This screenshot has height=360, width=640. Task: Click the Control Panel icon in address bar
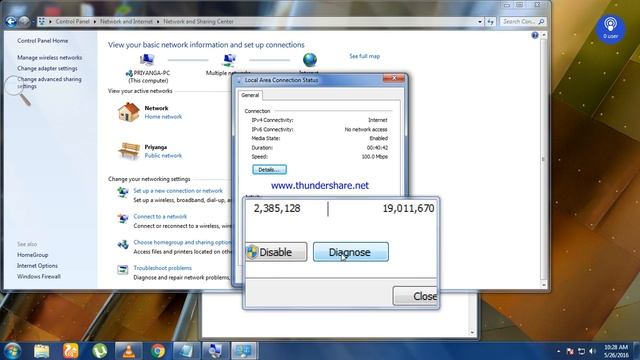42,22
